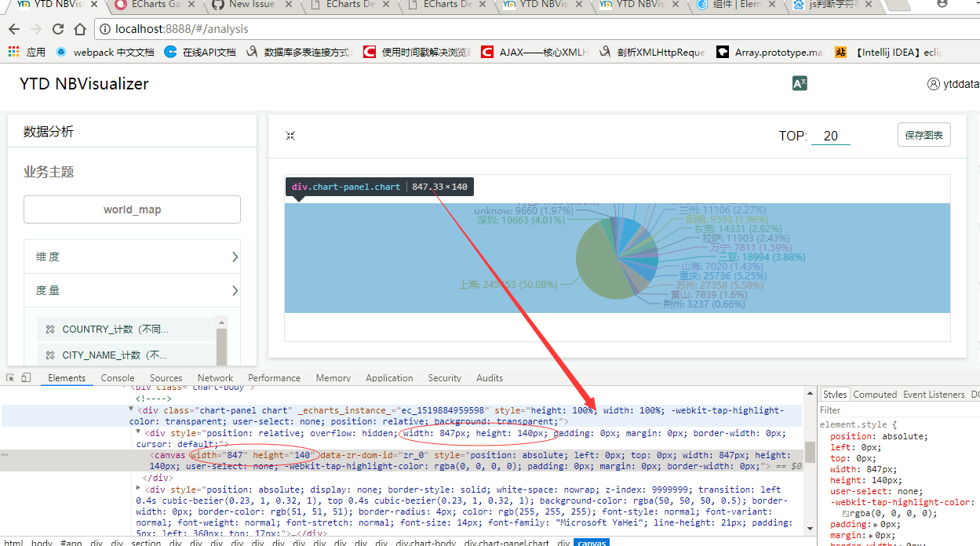Click the 保存图表 save chart button
The height and width of the screenshot is (546, 980).
[924, 134]
